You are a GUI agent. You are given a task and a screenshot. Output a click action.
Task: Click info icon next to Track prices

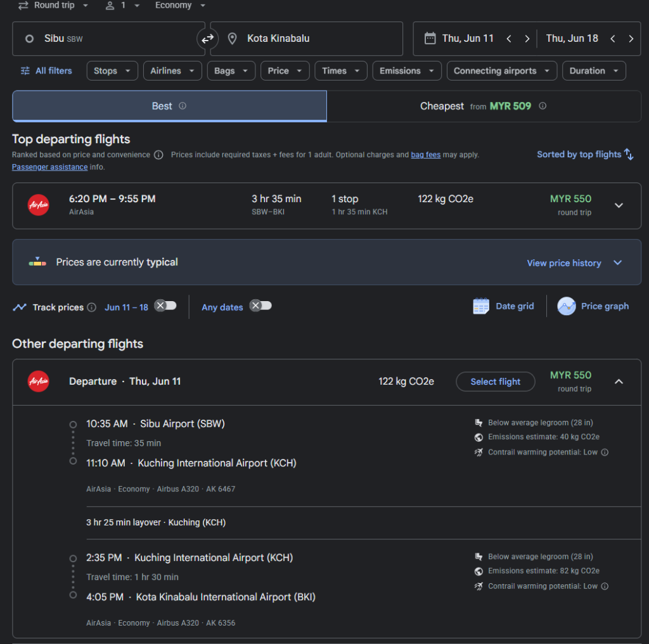(x=92, y=307)
